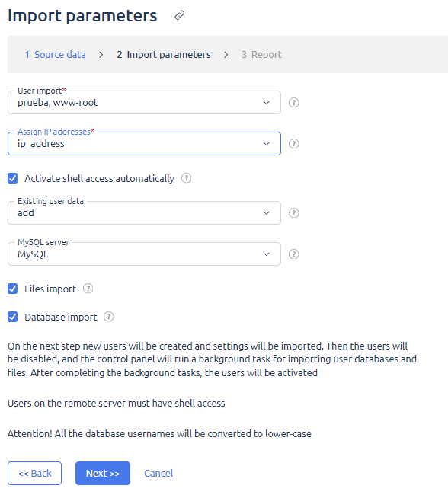Screen dimensions: 448x498
Task: Expand the Existing user data dropdown
Action: click(144, 212)
